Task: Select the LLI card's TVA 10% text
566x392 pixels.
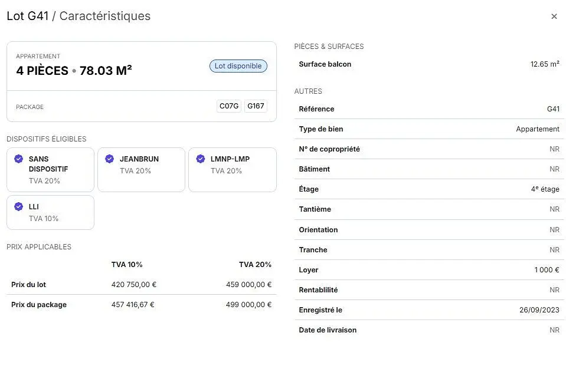Action: [44, 219]
